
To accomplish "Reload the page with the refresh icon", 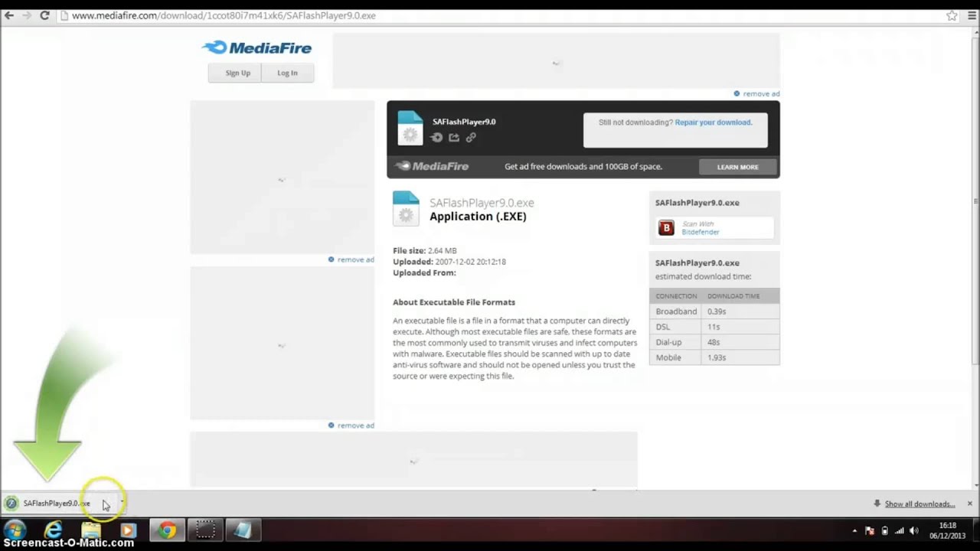I will (44, 15).
